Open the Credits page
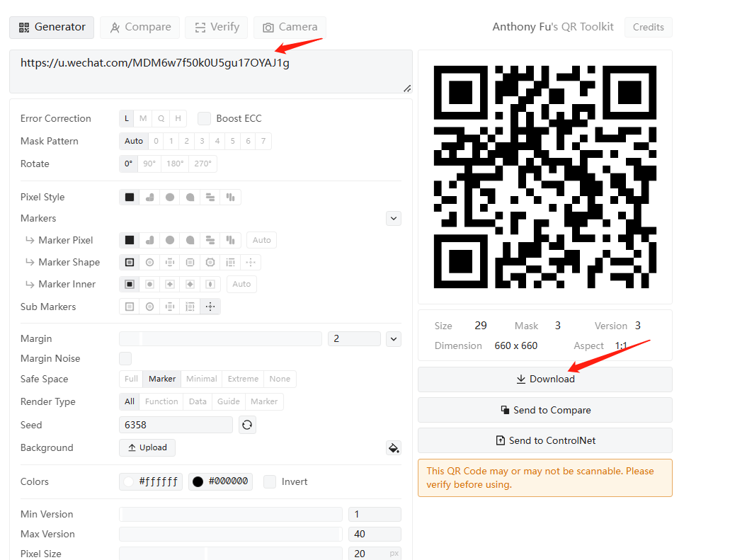This screenshot has width=747, height=560. click(649, 27)
